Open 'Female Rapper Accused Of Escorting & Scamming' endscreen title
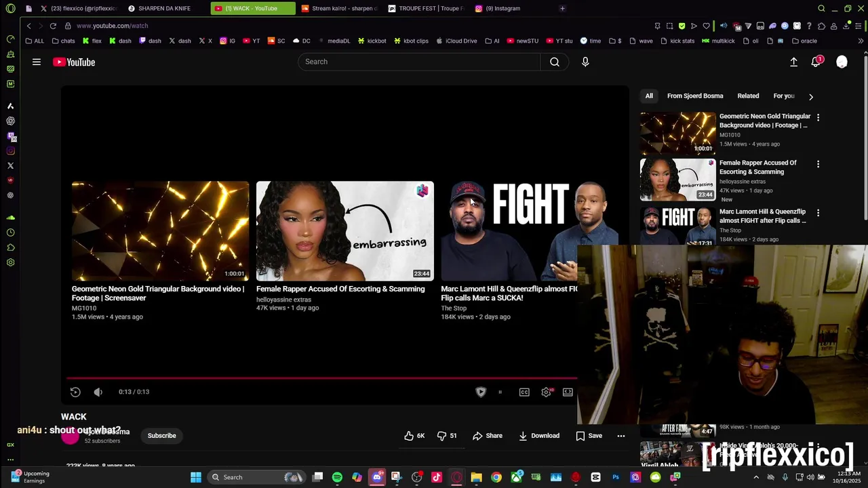 click(x=340, y=289)
